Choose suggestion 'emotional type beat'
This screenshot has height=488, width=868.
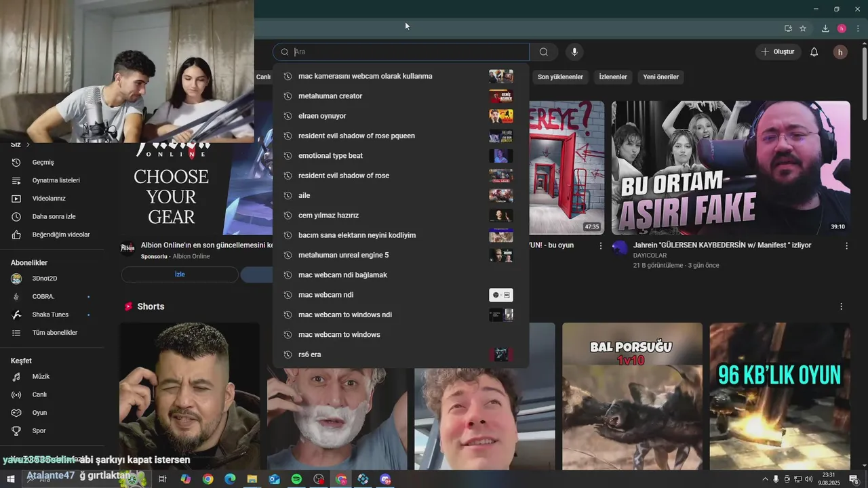coord(401,156)
